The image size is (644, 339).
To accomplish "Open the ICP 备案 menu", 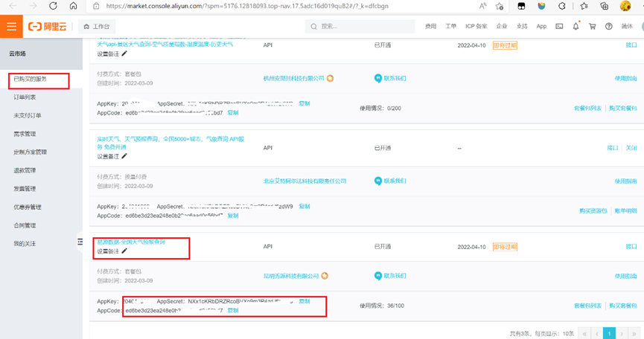I will tap(476, 26).
